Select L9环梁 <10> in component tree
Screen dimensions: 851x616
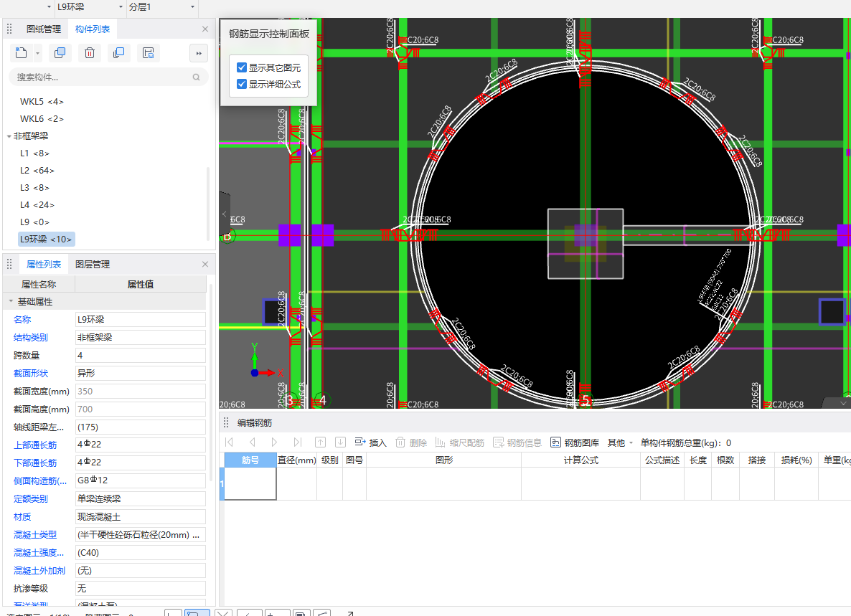tap(46, 239)
